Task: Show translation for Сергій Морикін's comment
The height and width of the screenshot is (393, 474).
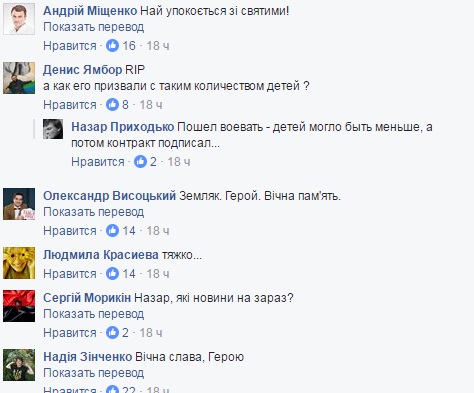Action: pos(94,314)
